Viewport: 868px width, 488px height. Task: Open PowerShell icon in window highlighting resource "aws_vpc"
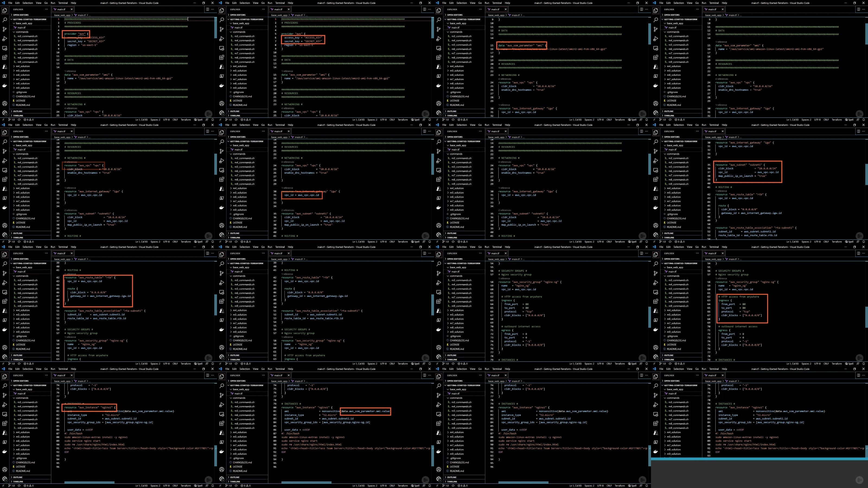(5, 198)
